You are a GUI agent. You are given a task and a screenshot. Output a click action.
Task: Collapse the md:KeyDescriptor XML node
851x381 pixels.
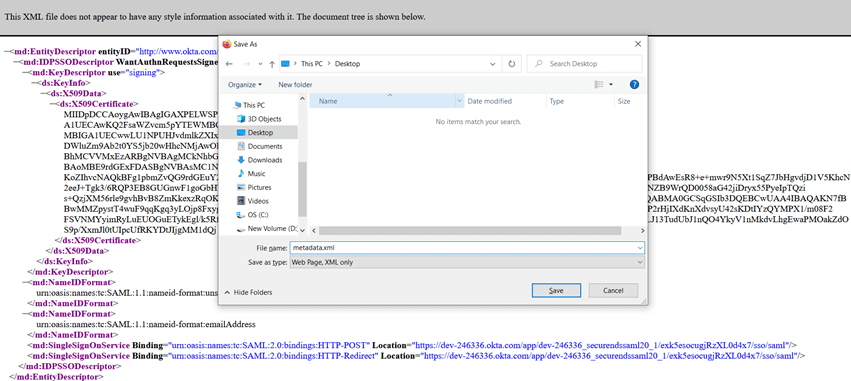click(24, 72)
